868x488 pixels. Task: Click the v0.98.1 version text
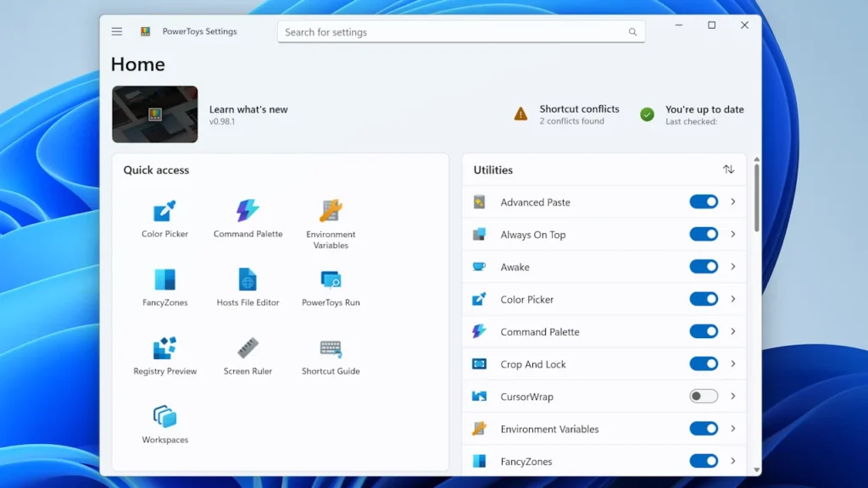coord(222,122)
